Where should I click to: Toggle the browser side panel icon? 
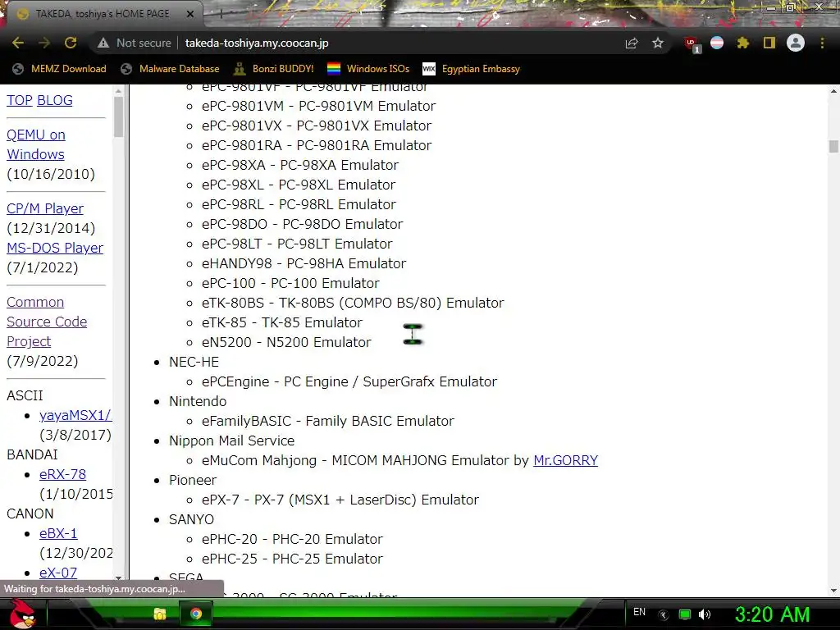point(769,43)
